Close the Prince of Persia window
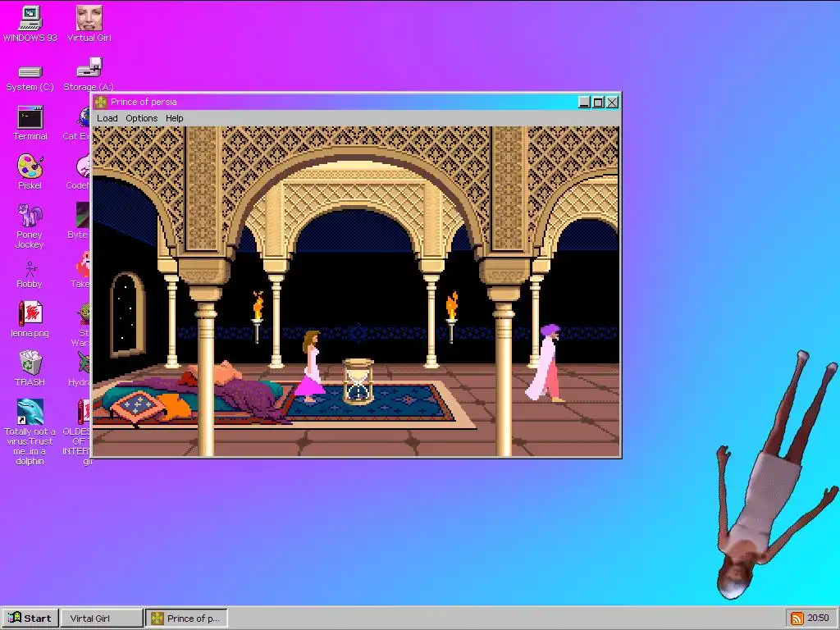Image resolution: width=840 pixels, height=630 pixels. [612, 102]
